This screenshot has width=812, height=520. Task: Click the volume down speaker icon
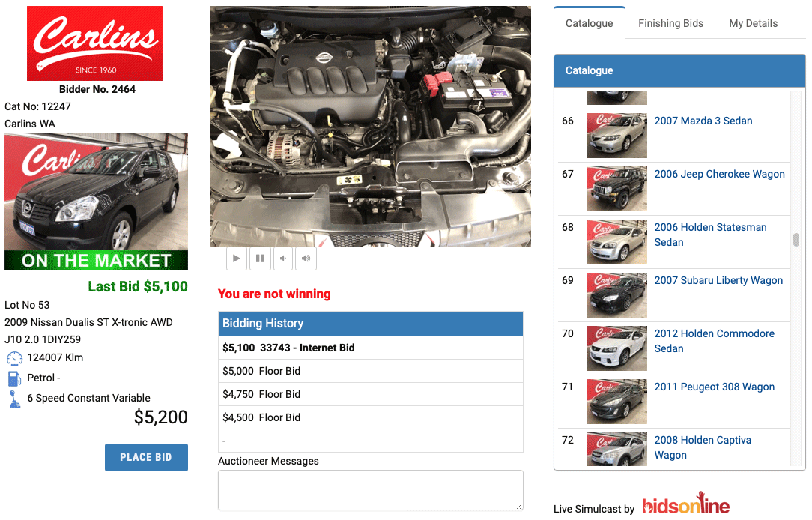283,259
